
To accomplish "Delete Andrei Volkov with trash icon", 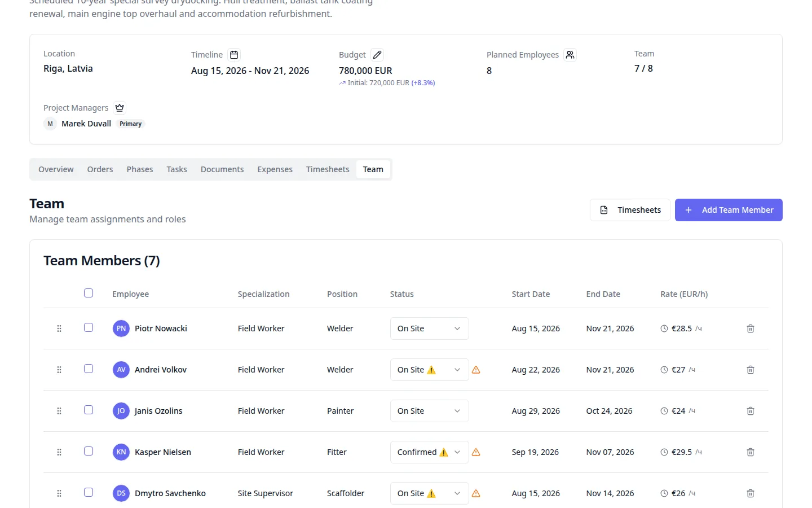I will click(751, 370).
